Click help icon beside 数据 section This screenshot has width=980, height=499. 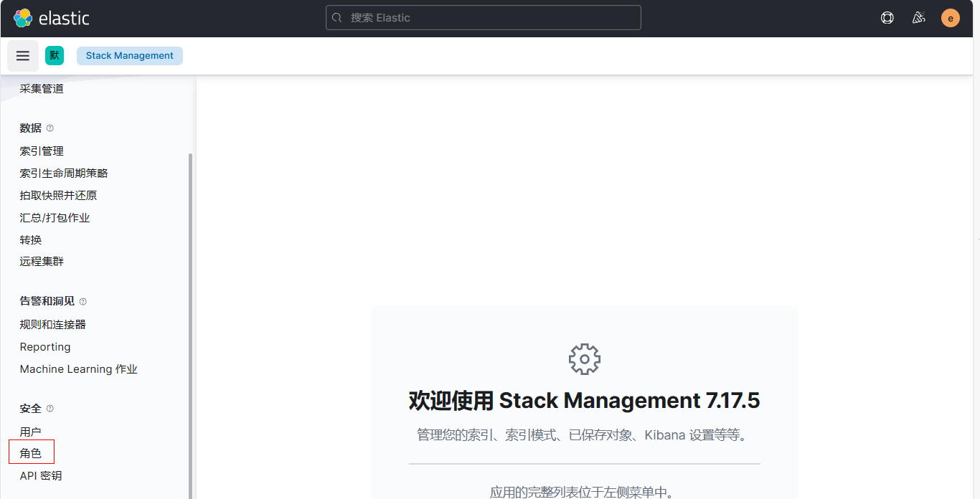(50, 128)
